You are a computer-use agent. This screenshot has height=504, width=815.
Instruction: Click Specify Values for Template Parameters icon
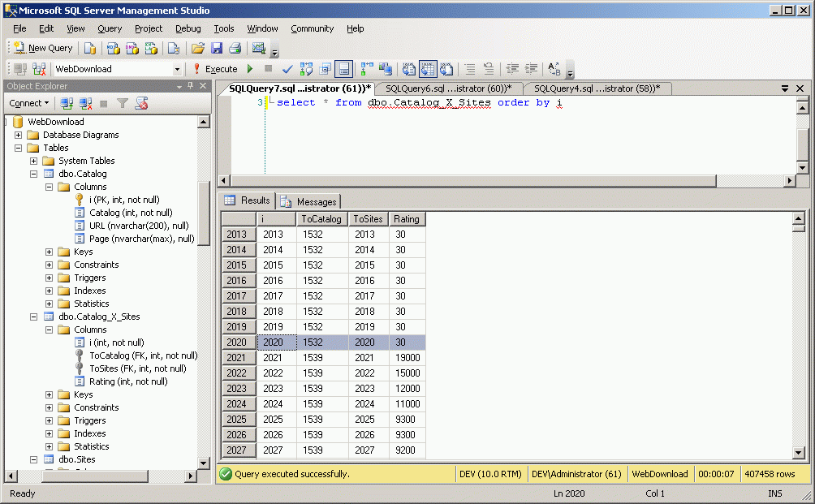coord(554,69)
